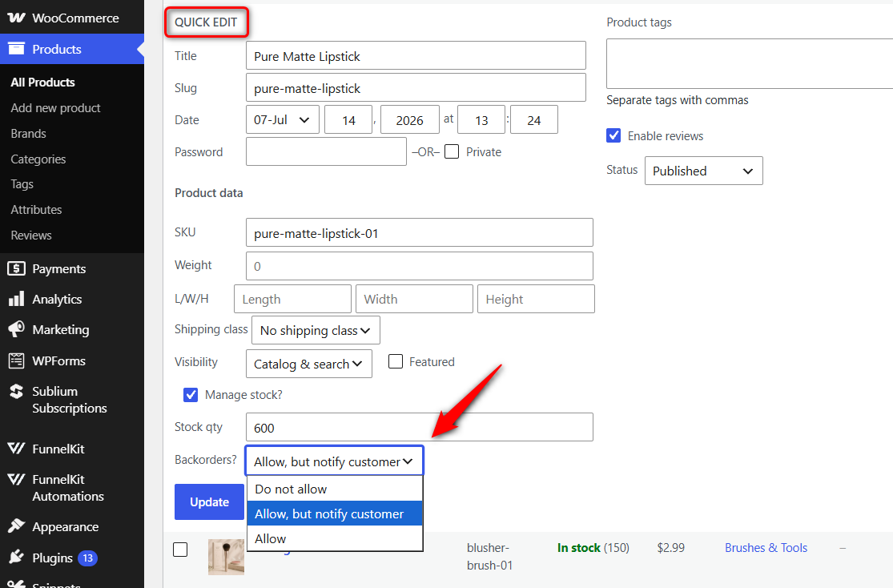
Task: Click the Product tags text area
Action: [x=750, y=63]
